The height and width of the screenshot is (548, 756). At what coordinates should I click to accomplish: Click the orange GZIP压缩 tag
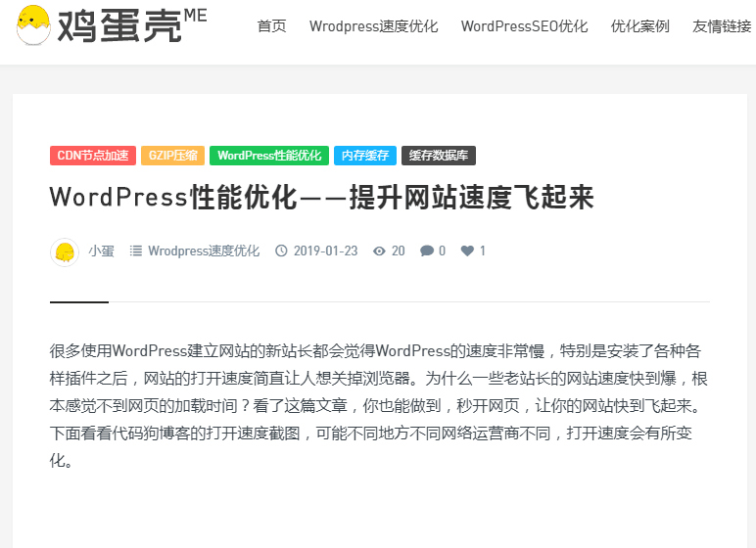click(172, 156)
